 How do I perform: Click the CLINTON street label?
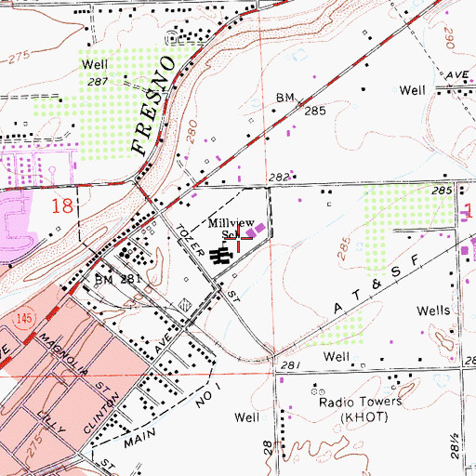tap(101, 413)
